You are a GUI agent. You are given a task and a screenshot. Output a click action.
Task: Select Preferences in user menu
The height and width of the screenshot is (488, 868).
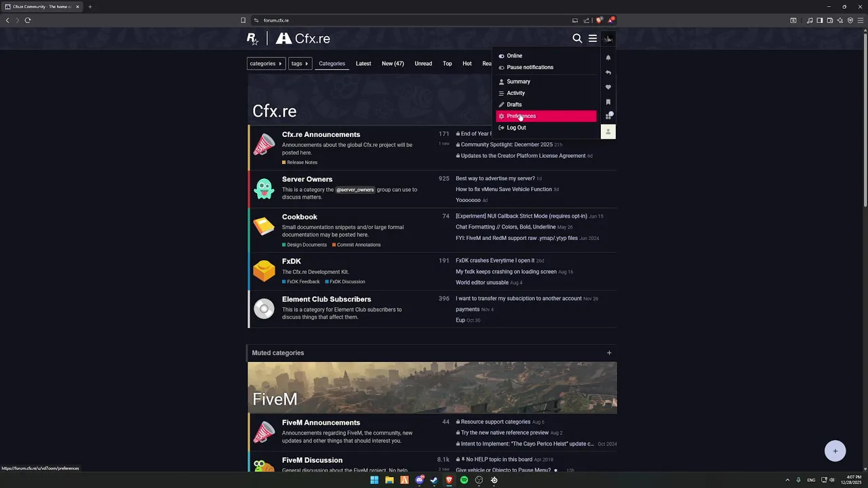pyautogui.click(x=547, y=116)
